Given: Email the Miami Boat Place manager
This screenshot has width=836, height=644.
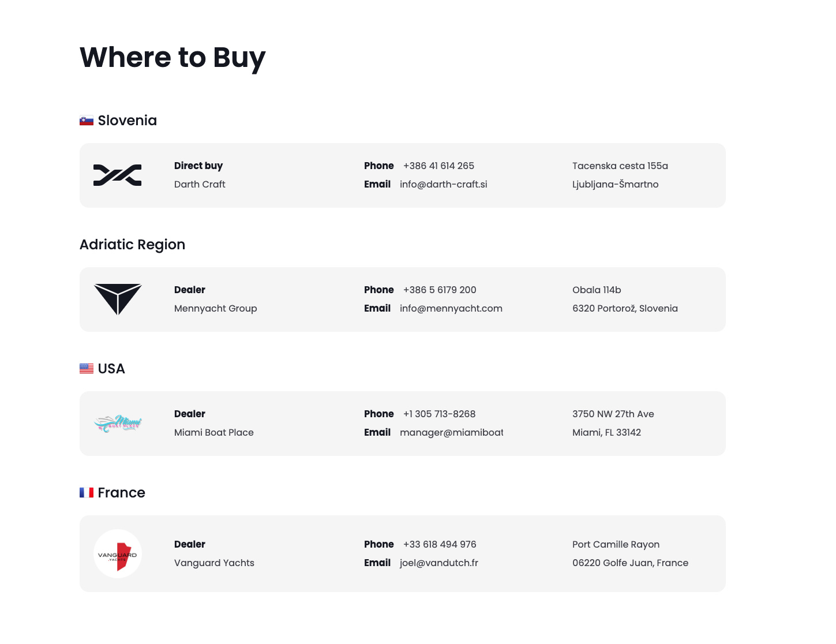Looking at the screenshot, I should (x=451, y=433).
